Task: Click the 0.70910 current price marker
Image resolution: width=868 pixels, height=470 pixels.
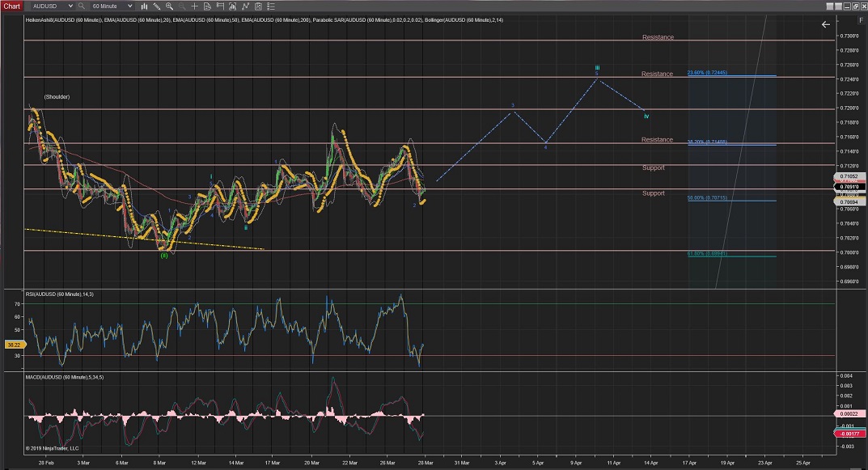Action: 849,185
